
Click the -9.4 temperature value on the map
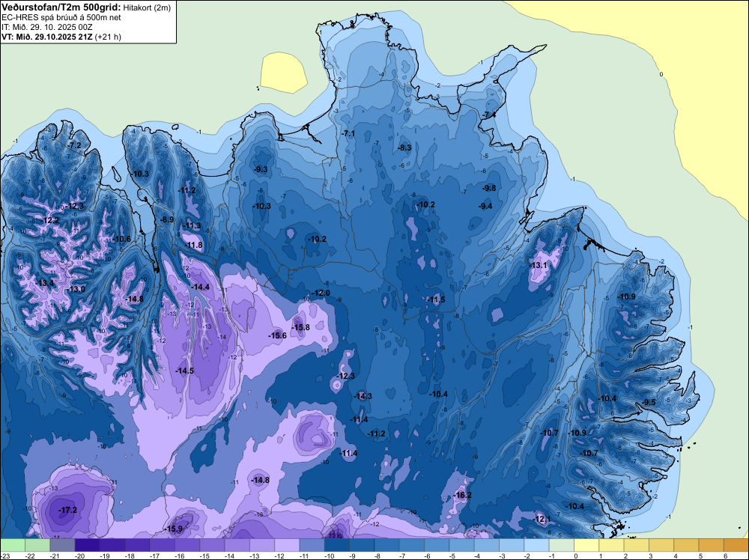(x=485, y=206)
